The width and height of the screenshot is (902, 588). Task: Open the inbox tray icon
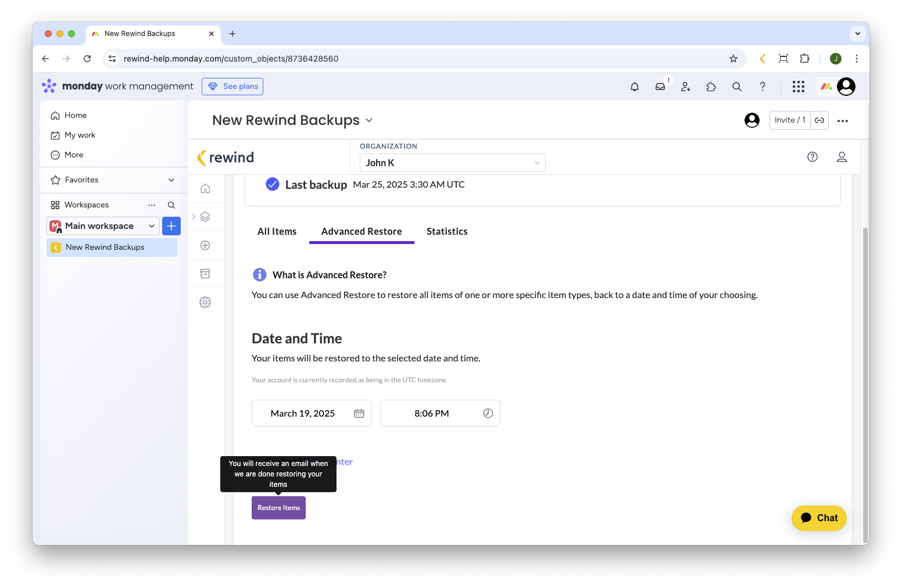(660, 87)
